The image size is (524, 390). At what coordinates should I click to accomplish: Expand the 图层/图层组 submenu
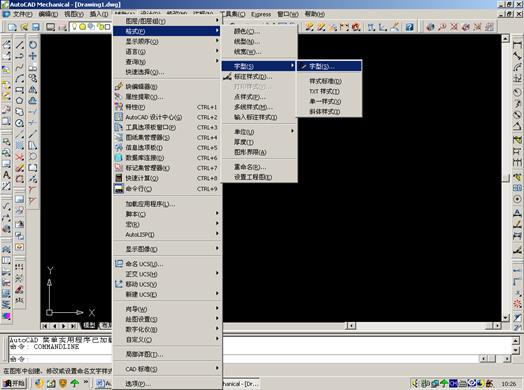167,21
